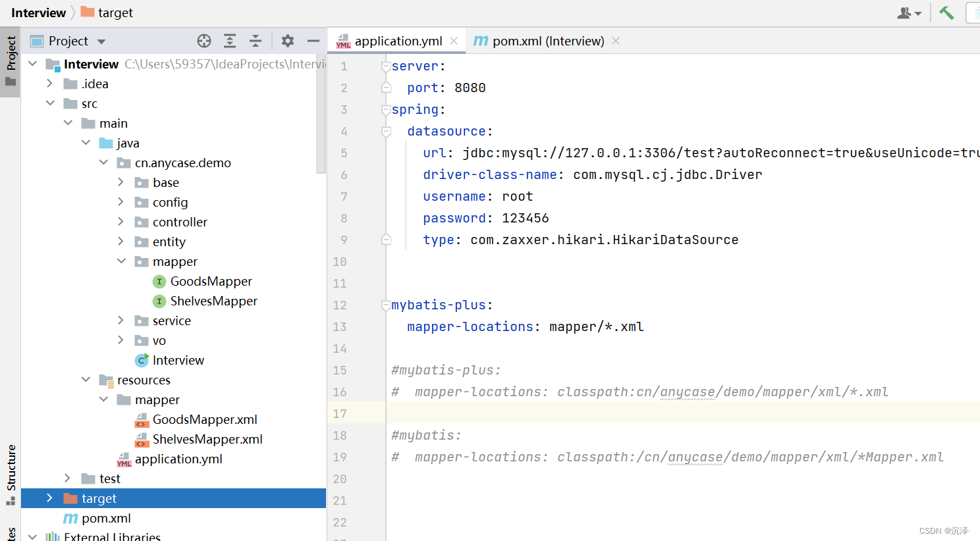This screenshot has width=980, height=541.
Task: Expand the test folder
Action: tap(68, 478)
